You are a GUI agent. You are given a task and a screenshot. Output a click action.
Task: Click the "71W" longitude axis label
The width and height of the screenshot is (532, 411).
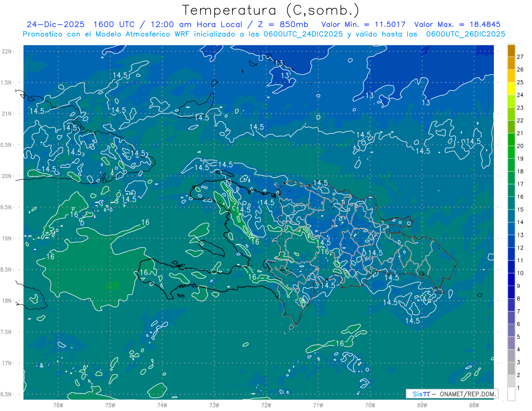[318, 404]
